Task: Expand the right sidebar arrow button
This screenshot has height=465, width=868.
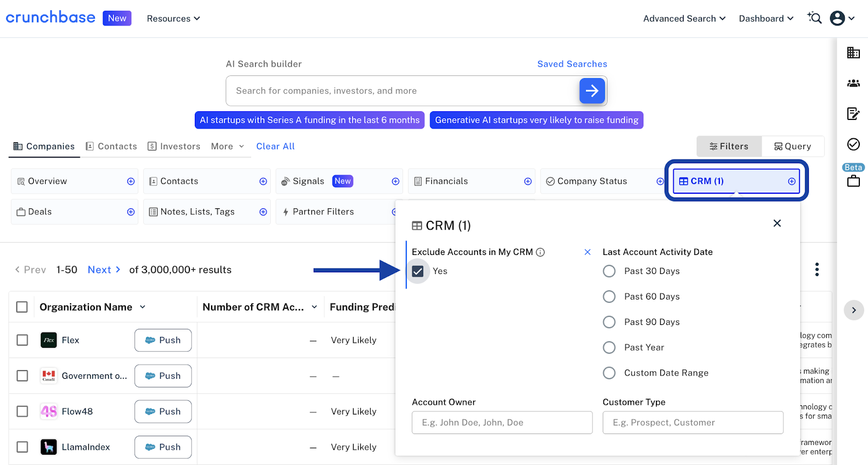Action: 854,310
